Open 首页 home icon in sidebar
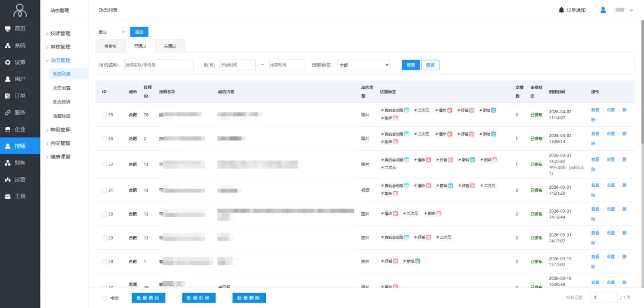This screenshot has width=644, height=308. point(8,29)
